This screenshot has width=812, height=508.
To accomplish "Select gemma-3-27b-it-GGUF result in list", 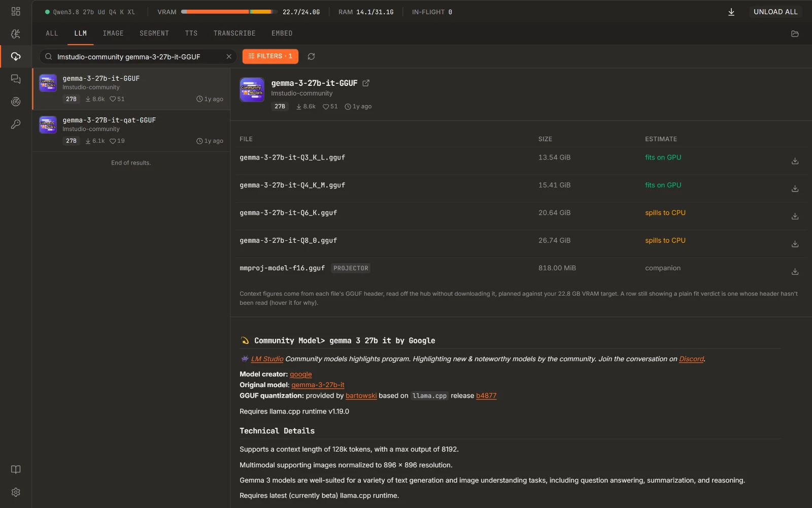I will [131, 89].
